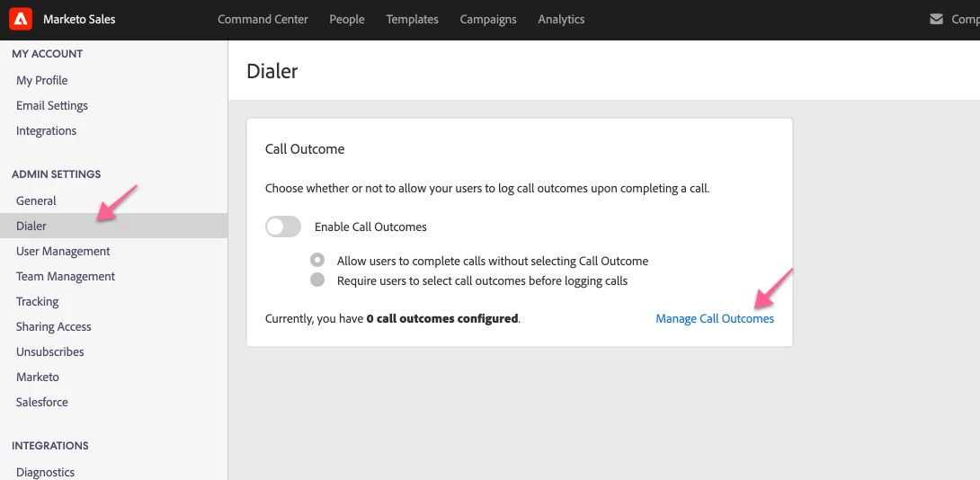Open the Campaigns menu

coord(488,20)
